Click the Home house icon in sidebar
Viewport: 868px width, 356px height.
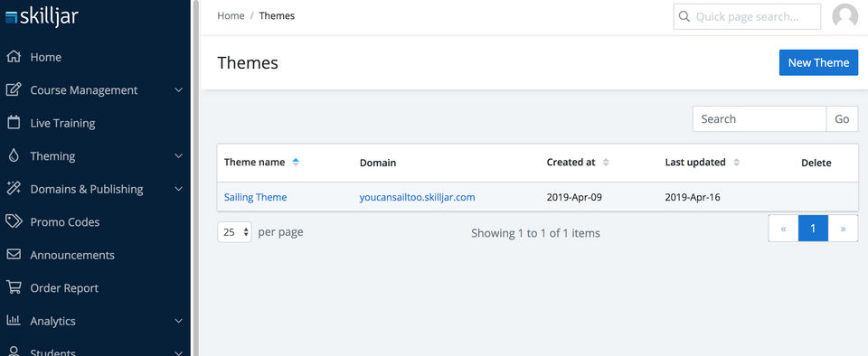click(x=14, y=57)
